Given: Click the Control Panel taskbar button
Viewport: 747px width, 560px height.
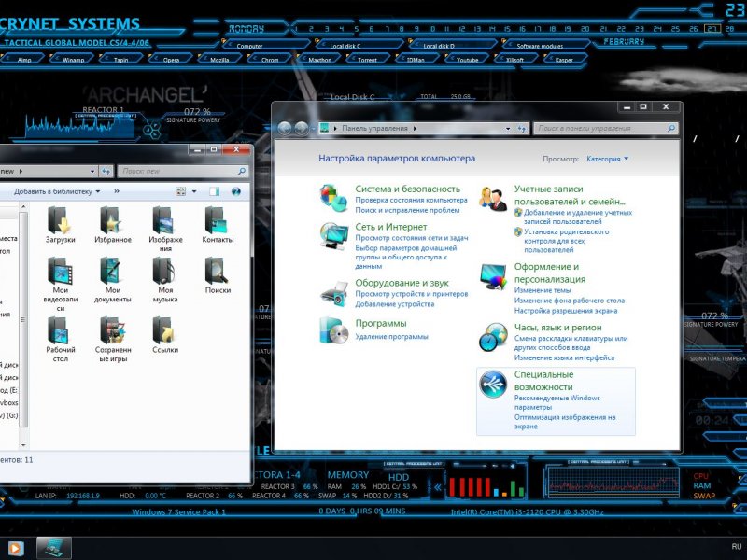Looking at the screenshot, I should click(x=54, y=548).
